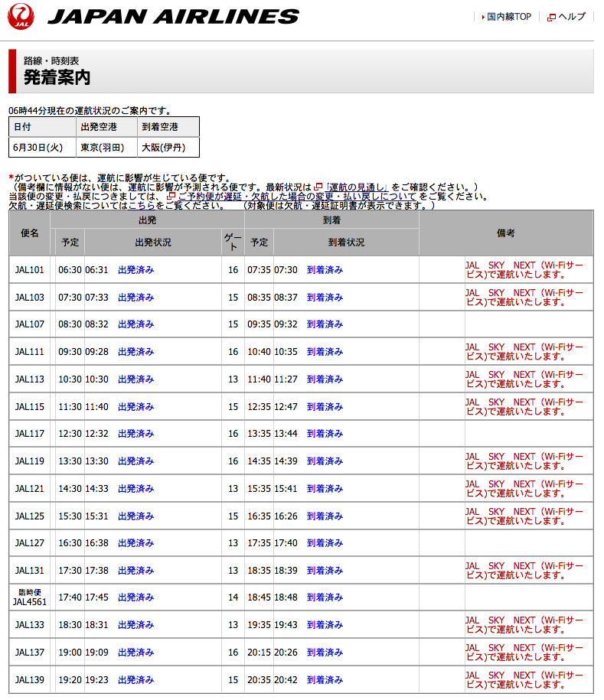Click 出発済み status for JAL125
This screenshot has height=700, width=604.
tap(135, 516)
